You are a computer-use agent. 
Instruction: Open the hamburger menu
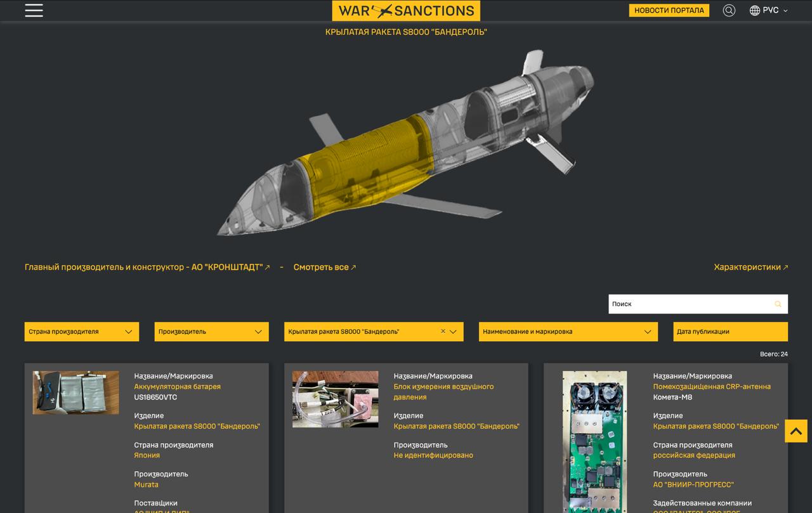click(34, 10)
